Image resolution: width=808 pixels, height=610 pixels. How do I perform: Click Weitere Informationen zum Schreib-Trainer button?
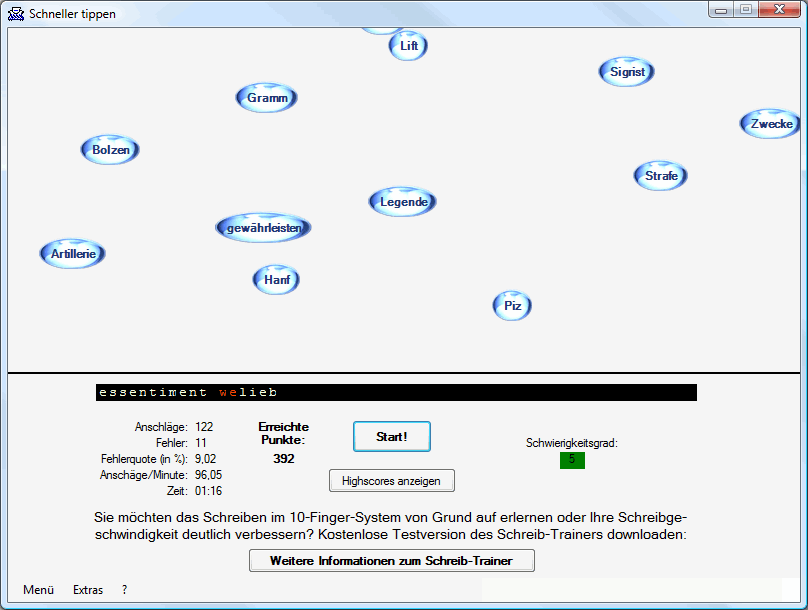click(391, 561)
